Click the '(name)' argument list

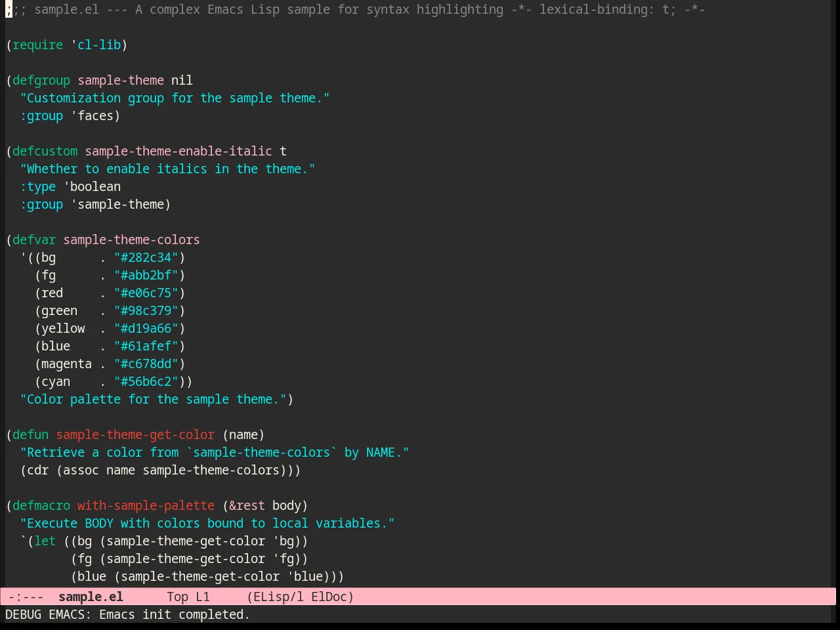tap(243, 434)
